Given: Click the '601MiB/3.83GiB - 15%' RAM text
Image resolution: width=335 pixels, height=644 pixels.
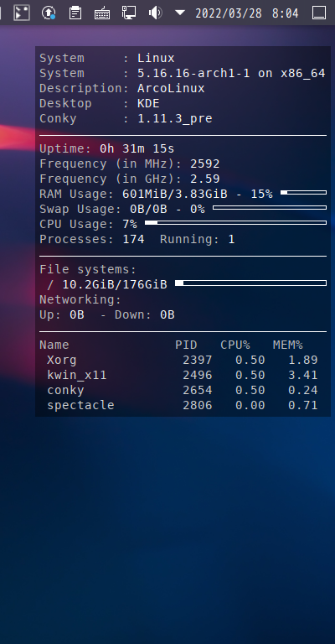Looking at the screenshot, I should click(198, 194).
